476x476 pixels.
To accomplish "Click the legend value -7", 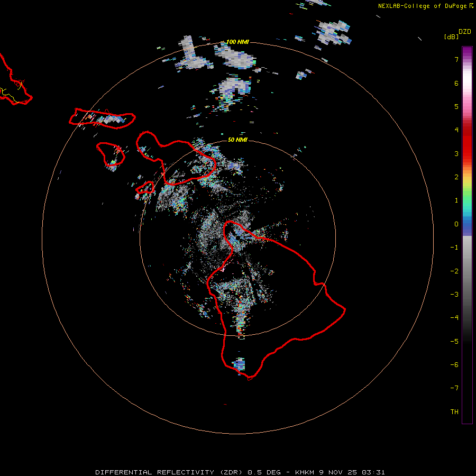I will (454, 388).
